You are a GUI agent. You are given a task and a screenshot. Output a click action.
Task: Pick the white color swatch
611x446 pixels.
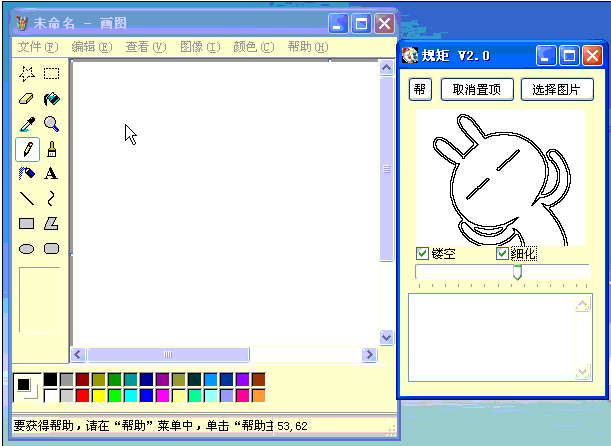[50, 396]
